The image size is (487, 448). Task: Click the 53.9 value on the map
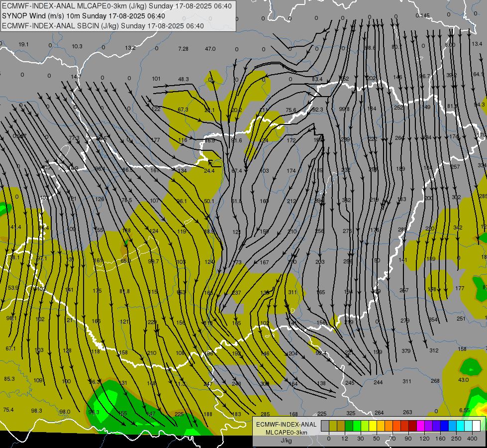[x=13, y=288]
